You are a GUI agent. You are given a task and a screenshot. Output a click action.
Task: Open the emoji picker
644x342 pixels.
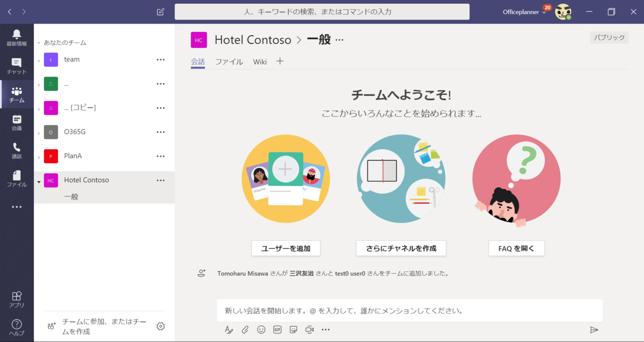pos(261,330)
